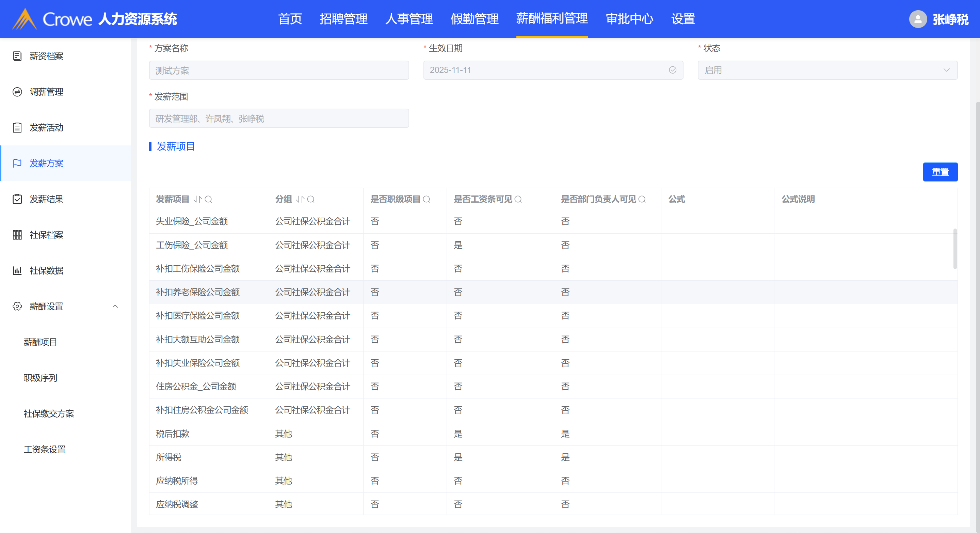The height and width of the screenshot is (533, 980).
Task: Click the sort icon next to 分组 header
Action: coord(300,199)
